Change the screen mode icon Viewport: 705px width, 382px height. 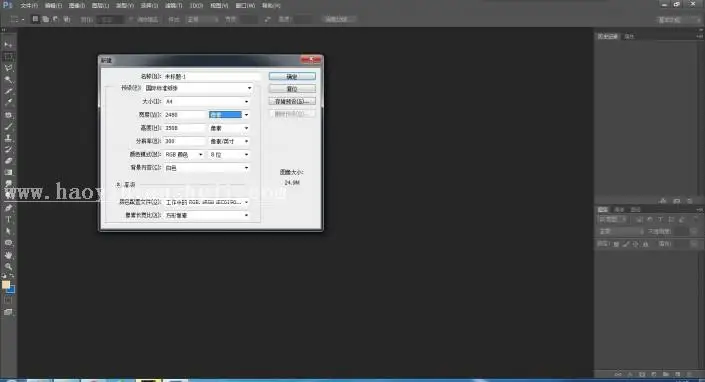point(8,312)
